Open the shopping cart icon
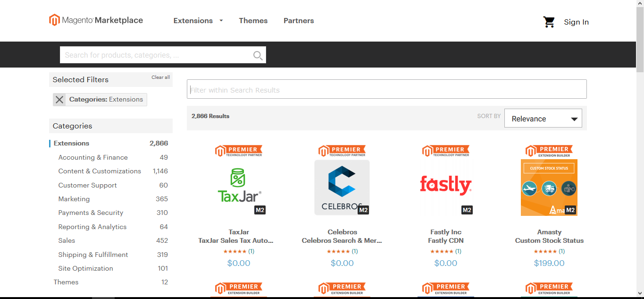This screenshot has width=644, height=299. pyautogui.click(x=549, y=22)
